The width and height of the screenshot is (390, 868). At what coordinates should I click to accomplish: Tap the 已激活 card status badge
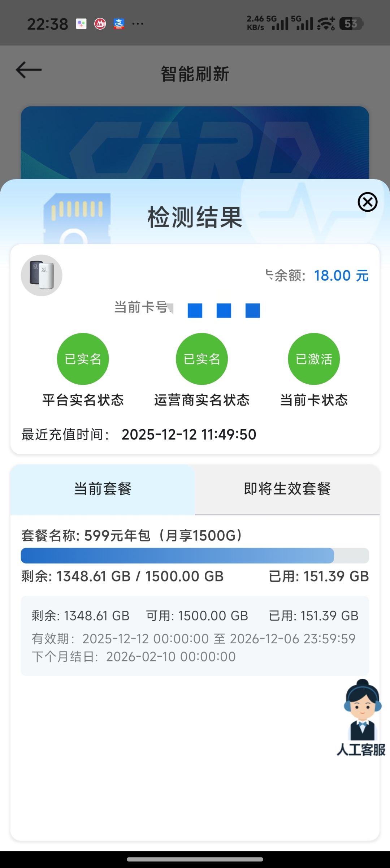[314, 359]
